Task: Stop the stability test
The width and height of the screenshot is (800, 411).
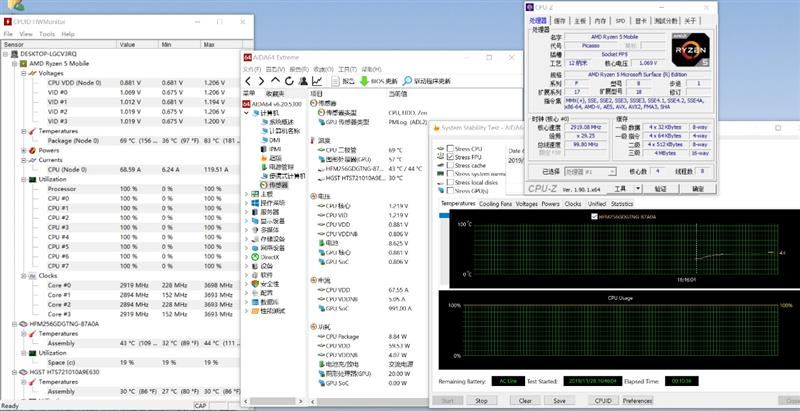Action: coord(481,401)
